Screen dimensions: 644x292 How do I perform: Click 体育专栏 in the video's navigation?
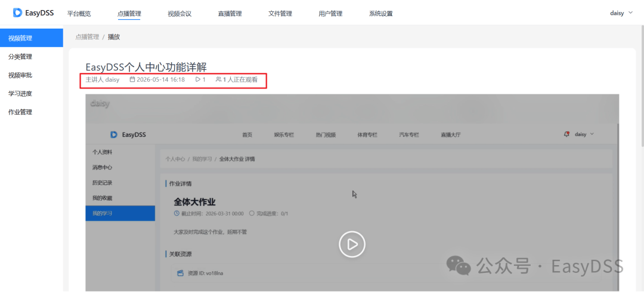point(367,135)
